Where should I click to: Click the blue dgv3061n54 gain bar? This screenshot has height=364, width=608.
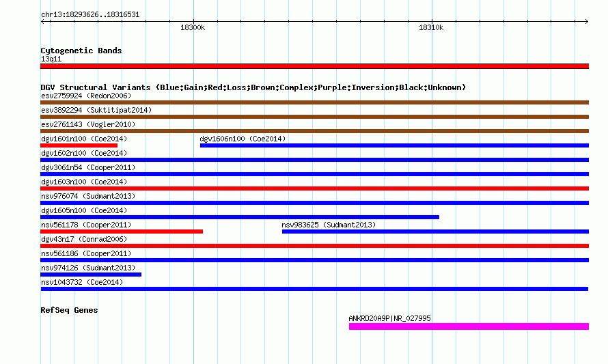pos(314,174)
